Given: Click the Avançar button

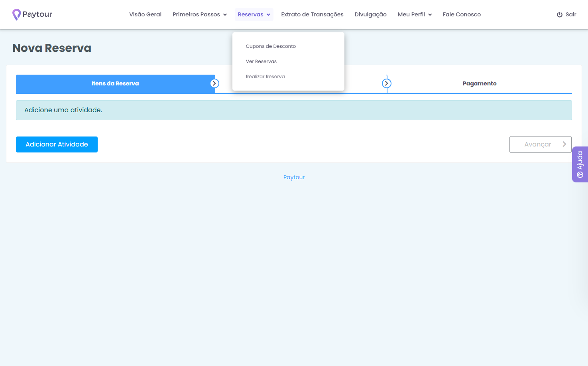Looking at the screenshot, I should point(541,144).
